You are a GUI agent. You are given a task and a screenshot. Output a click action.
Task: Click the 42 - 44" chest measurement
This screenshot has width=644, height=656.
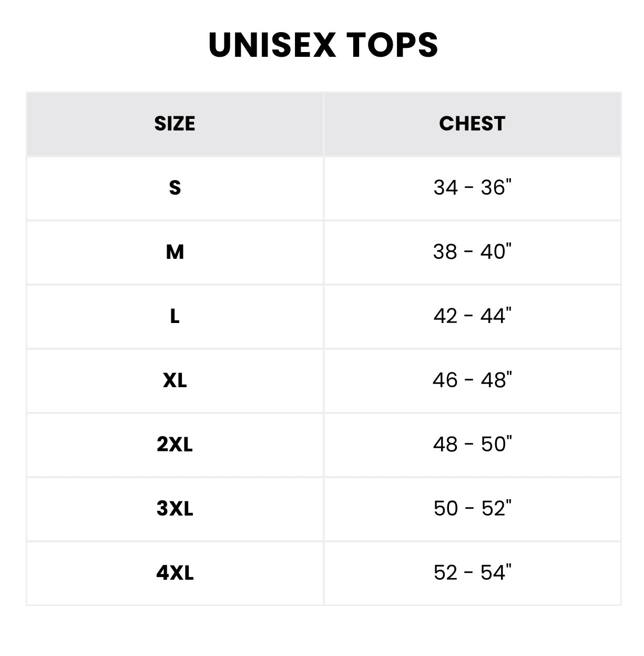click(472, 316)
